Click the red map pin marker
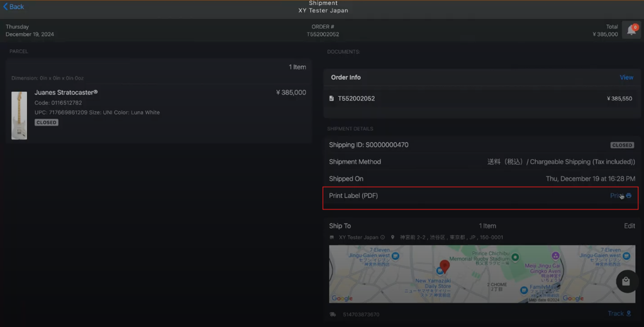The width and height of the screenshot is (644, 327). (x=445, y=266)
